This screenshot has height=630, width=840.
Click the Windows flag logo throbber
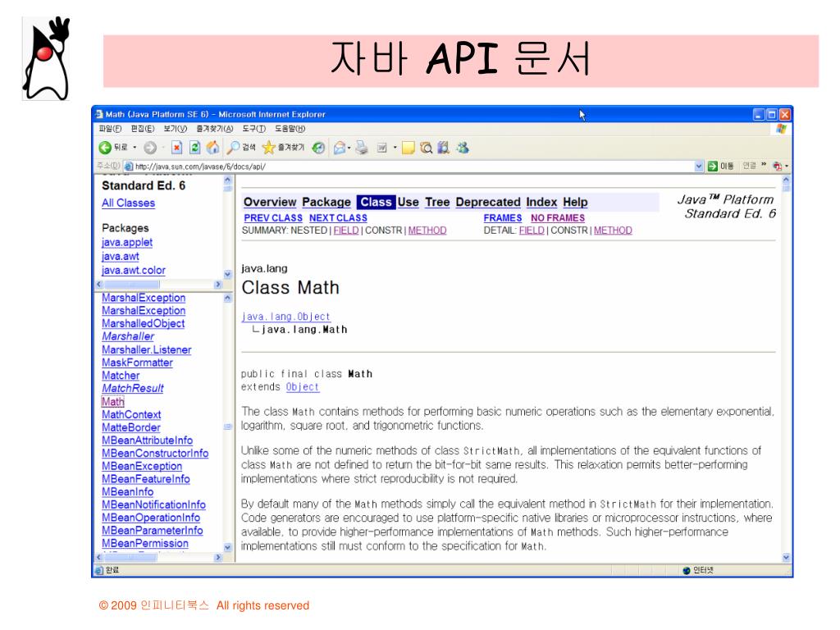tap(781, 129)
